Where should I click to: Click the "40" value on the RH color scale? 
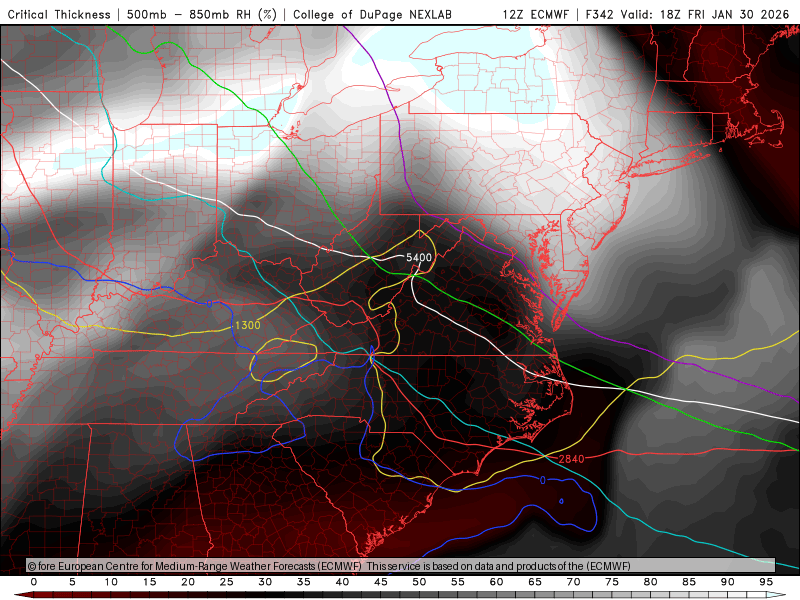click(342, 582)
